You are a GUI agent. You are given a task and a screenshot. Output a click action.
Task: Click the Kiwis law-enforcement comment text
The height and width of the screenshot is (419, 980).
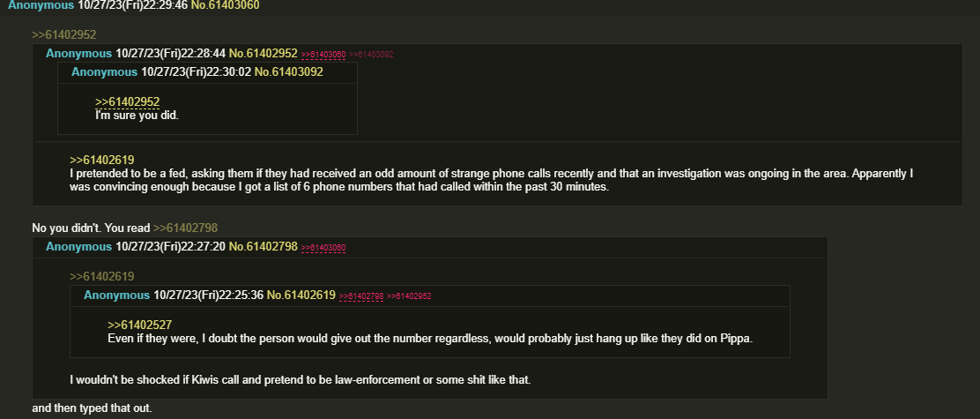(x=300, y=379)
